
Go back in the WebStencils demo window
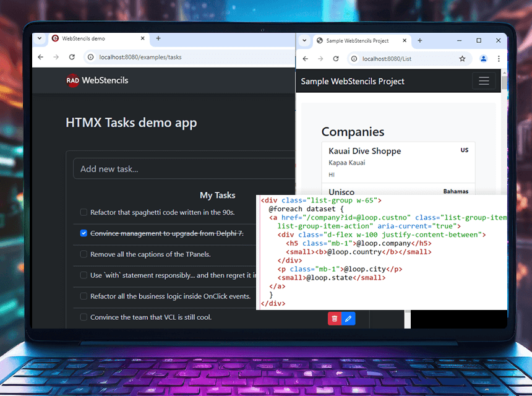(41, 57)
